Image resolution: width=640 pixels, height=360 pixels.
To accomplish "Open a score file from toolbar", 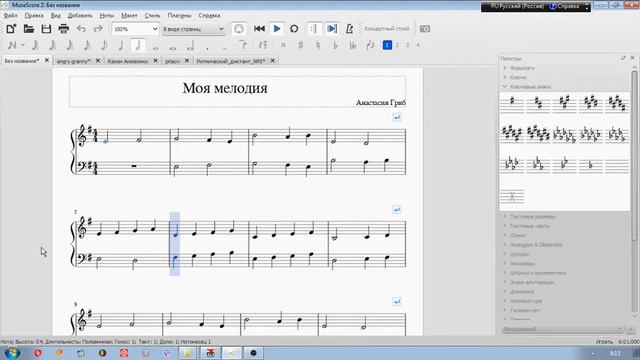I will click(29, 29).
